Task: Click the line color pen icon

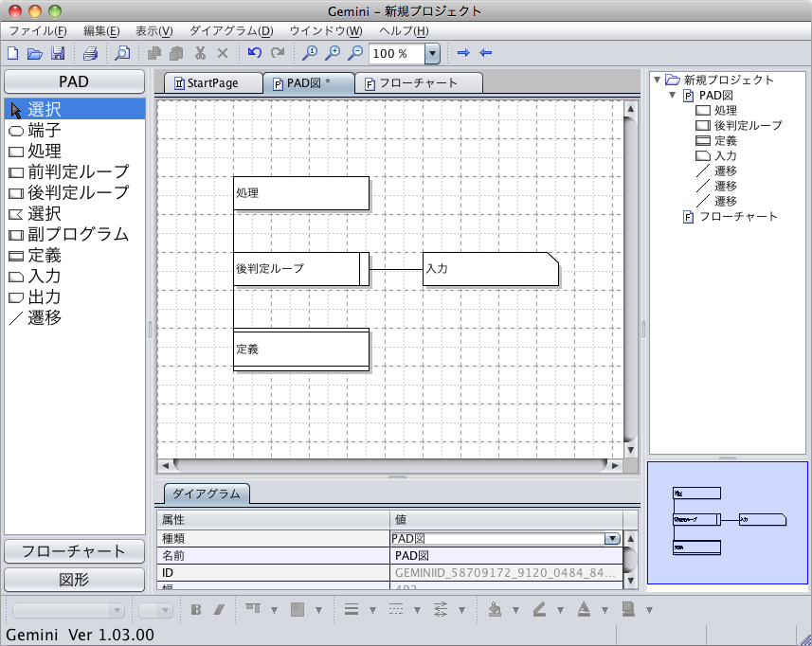Action: click(540, 610)
